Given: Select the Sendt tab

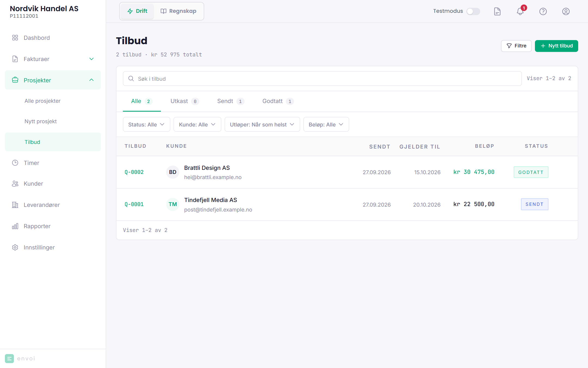Looking at the screenshot, I should (231, 101).
